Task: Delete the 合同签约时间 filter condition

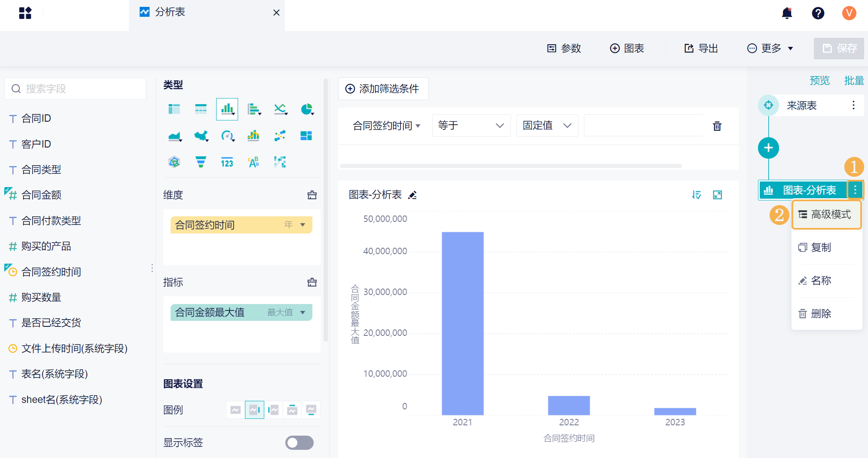Action: tap(717, 126)
